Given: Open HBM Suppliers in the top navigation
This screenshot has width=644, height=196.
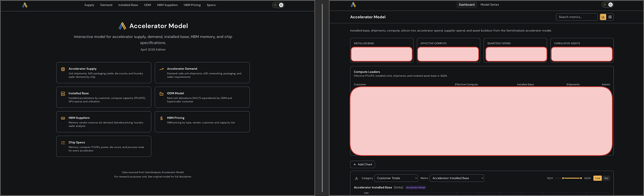Looking at the screenshot, I should click(x=168, y=5).
